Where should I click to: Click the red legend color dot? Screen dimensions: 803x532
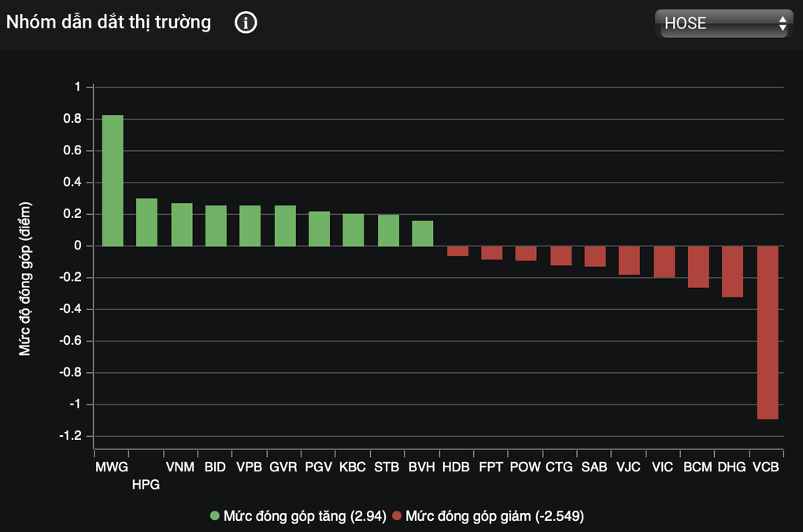(396, 516)
